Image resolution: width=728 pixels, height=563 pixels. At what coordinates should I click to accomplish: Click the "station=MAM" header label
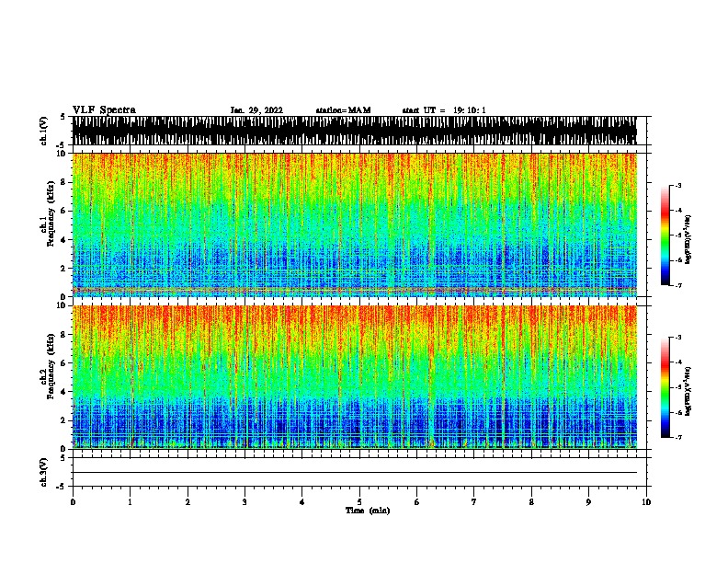[343, 110]
